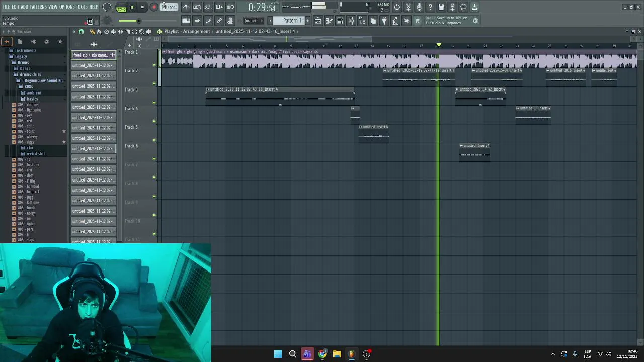Select the [free] glo + glo gang clip
The image size is (644, 362).
[94, 55]
